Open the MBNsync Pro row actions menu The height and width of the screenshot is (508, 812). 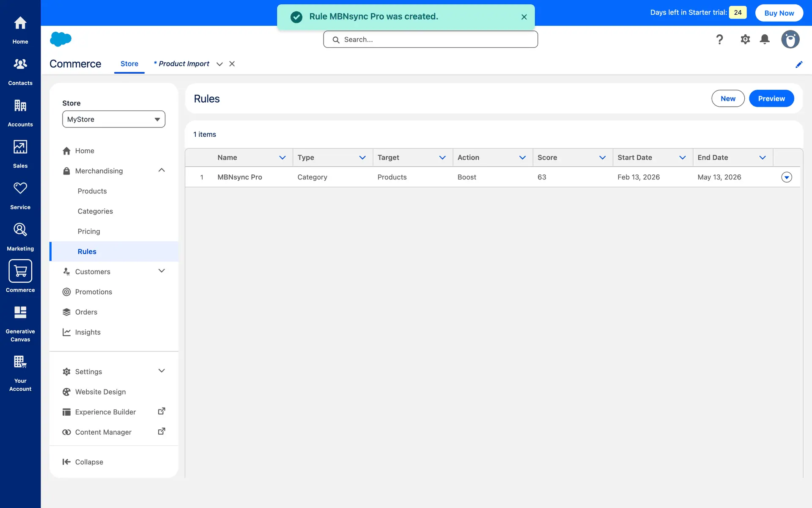coord(787,177)
